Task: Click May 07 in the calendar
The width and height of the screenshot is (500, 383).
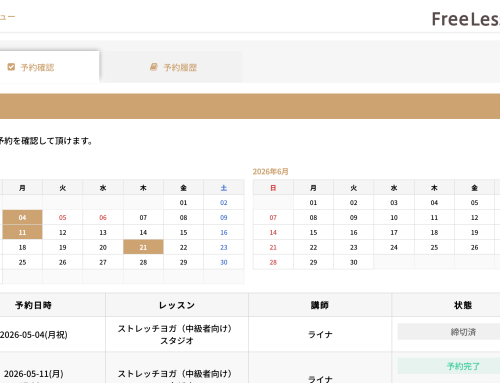Action: click(x=143, y=218)
